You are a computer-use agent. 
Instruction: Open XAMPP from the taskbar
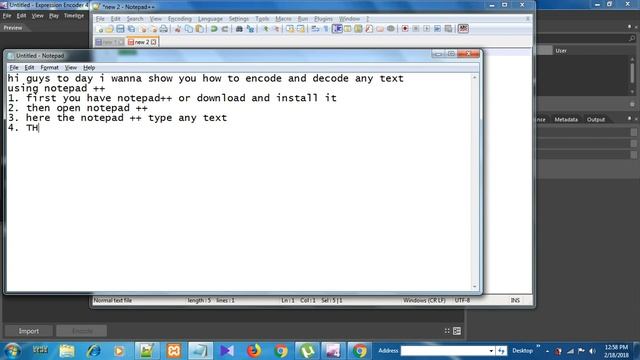pos(173,351)
